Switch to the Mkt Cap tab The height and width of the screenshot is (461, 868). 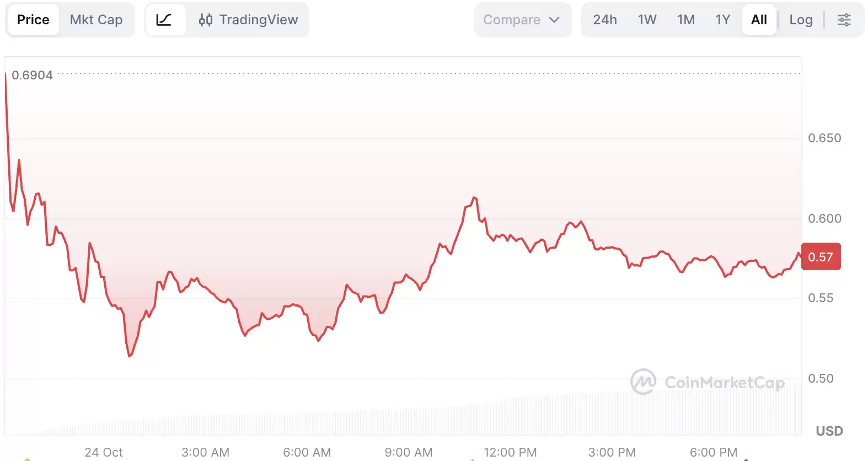point(96,20)
